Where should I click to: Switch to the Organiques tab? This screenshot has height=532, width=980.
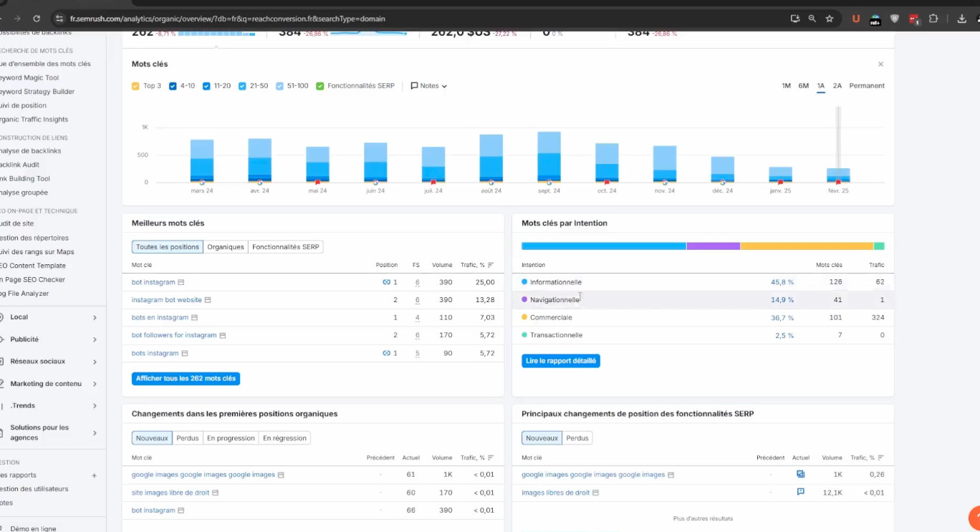(226, 247)
